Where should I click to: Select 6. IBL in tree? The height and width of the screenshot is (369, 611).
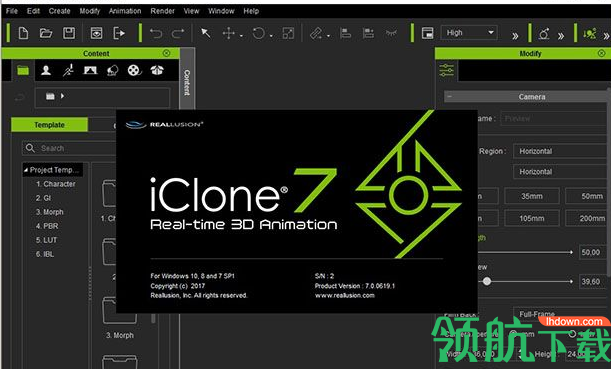tap(45, 254)
